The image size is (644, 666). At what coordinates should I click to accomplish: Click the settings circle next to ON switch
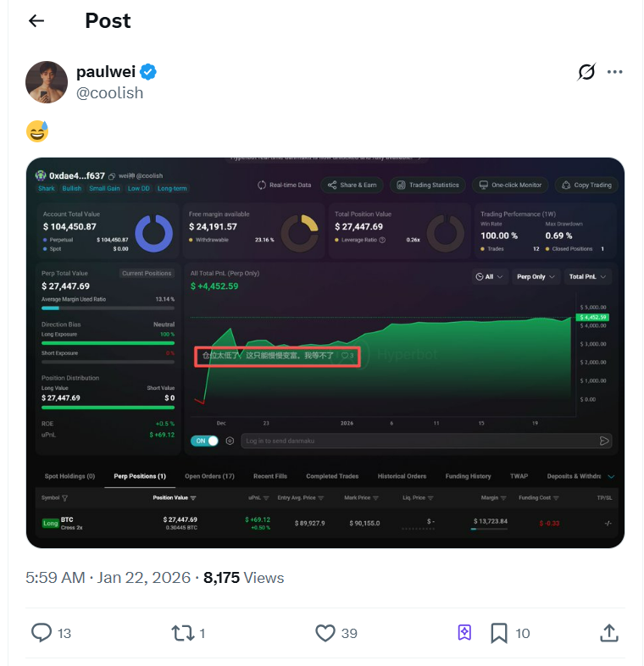tap(230, 441)
